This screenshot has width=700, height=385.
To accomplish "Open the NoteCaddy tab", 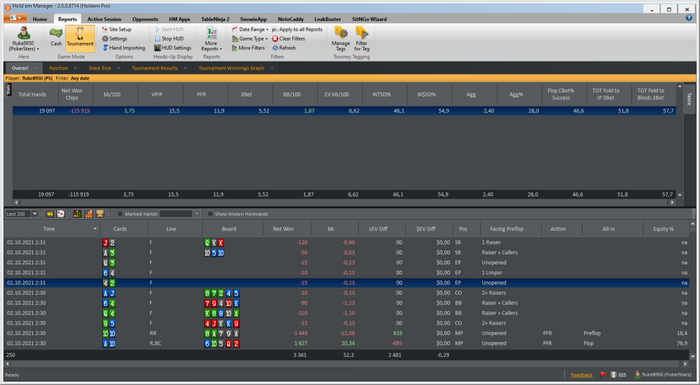I will coord(291,19).
